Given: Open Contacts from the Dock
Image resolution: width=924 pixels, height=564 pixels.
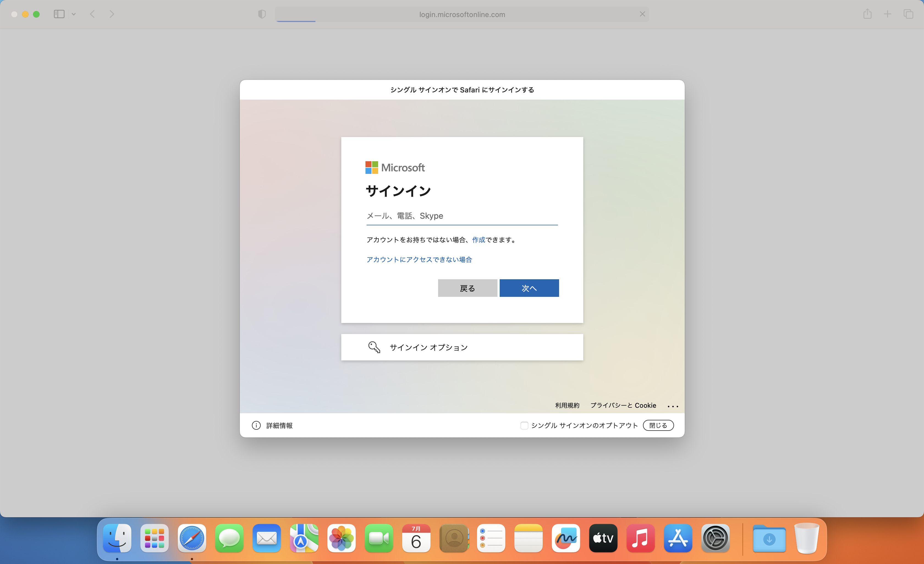Looking at the screenshot, I should (x=454, y=538).
